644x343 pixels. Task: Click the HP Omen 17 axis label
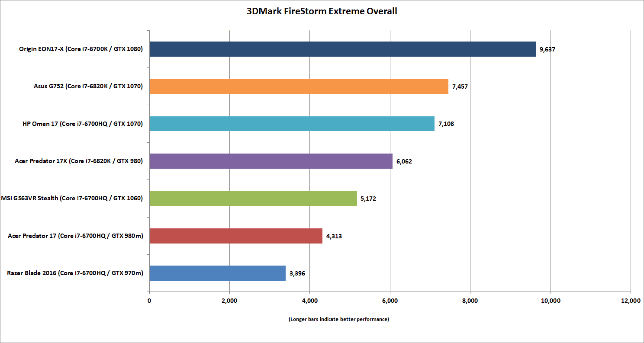point(83,124)
